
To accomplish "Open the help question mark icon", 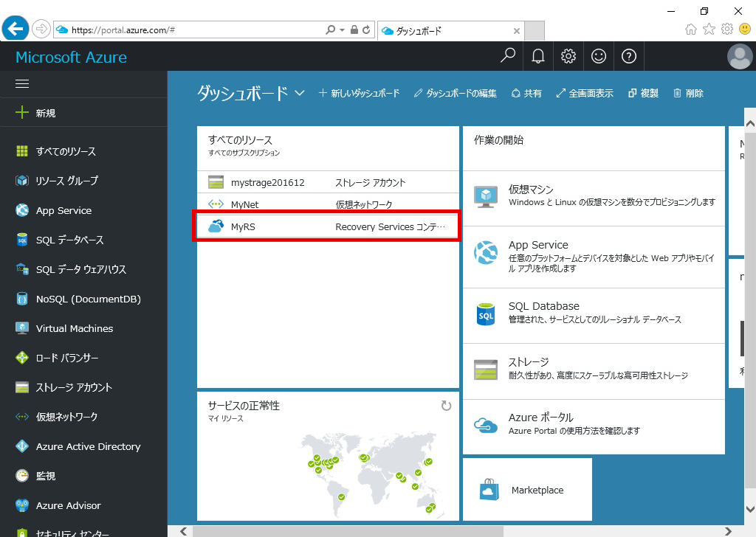I will pos(629,56).
